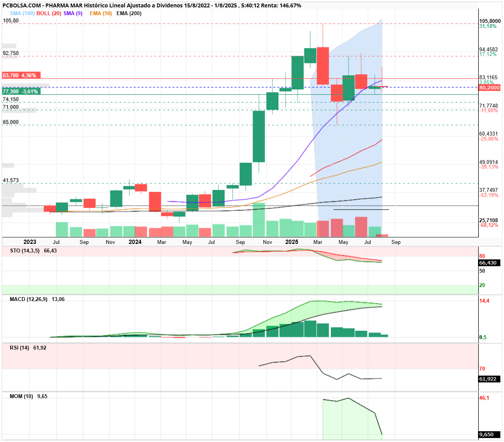504x442 pixels.
Task: Click the -53,19% percentage label
Action: (488, 195)
